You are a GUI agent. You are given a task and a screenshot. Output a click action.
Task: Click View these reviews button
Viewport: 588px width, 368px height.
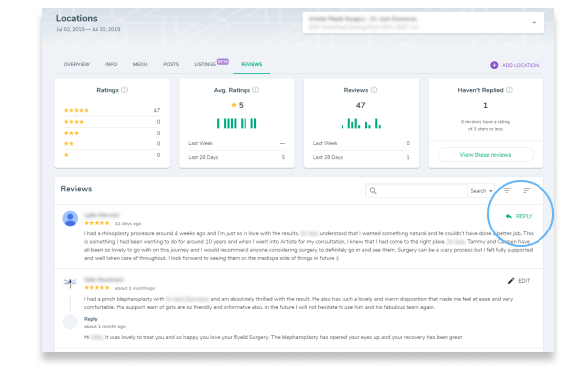coord(486,154)
